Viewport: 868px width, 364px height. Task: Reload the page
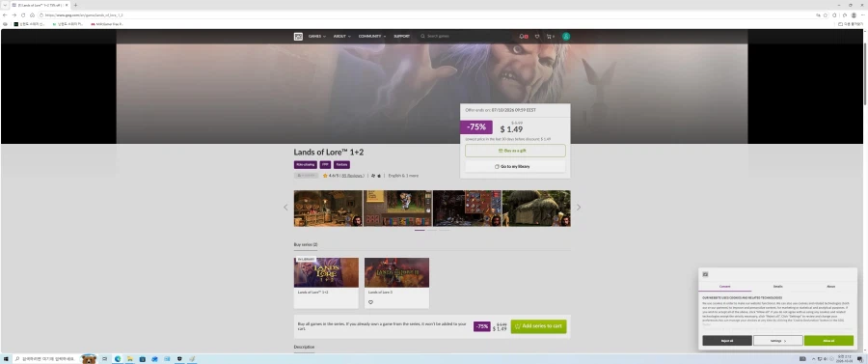click(23, 14)
